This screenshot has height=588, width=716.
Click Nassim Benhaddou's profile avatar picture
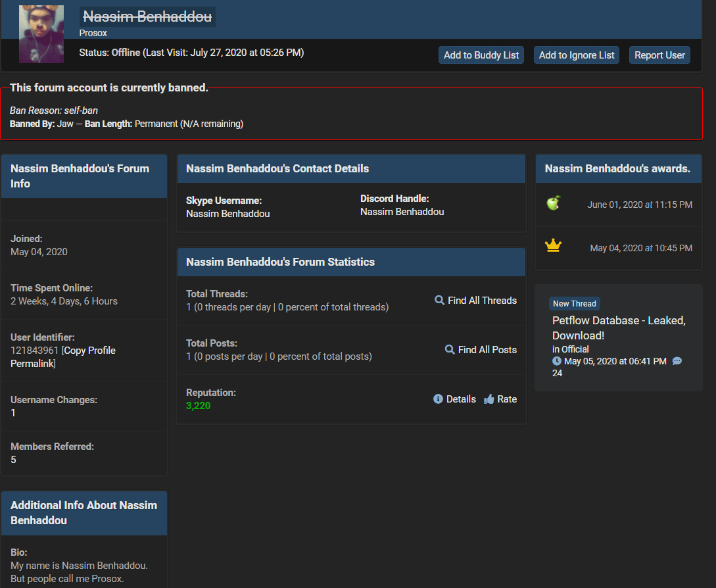pyautogui.click(x=41, y=34)
